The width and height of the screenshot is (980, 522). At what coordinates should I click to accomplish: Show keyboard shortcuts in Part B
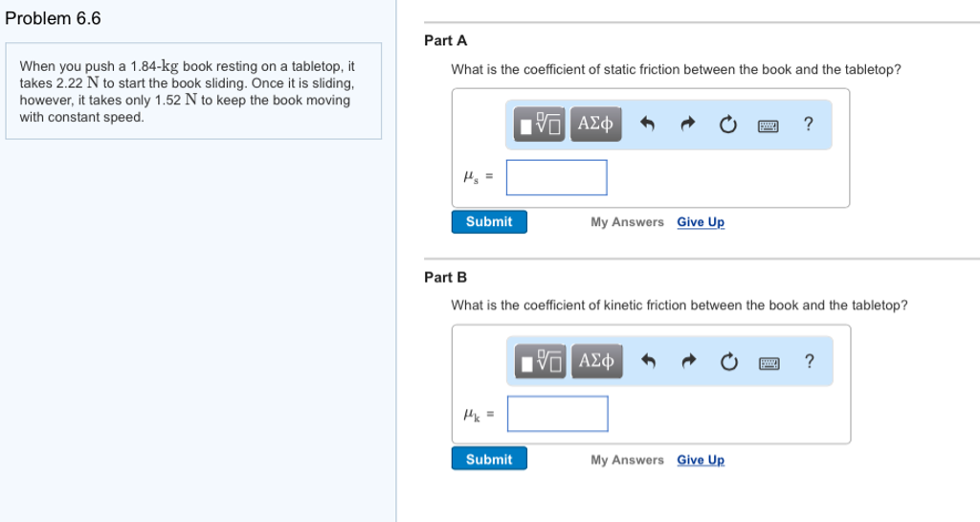pos(769,363)
